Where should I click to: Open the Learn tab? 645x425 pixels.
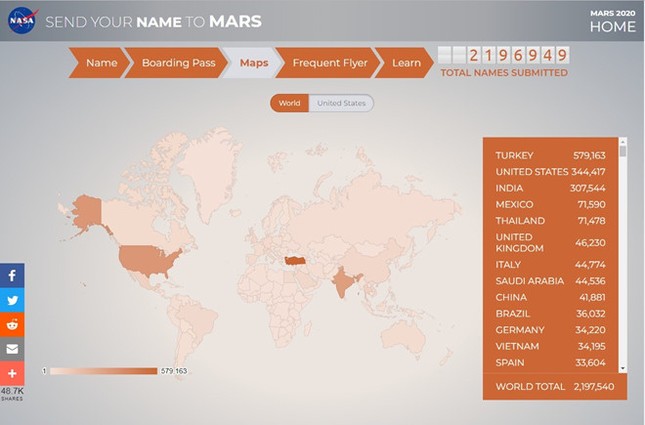coord(405,63)
